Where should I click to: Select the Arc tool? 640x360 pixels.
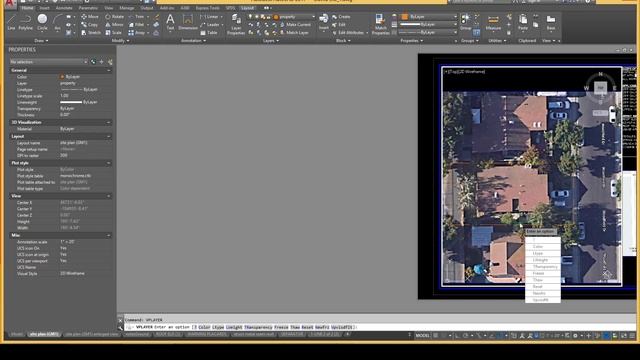tap(58, 22)
